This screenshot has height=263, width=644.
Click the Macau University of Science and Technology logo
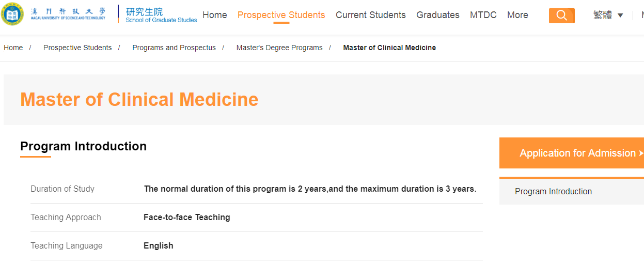point(54,14)
